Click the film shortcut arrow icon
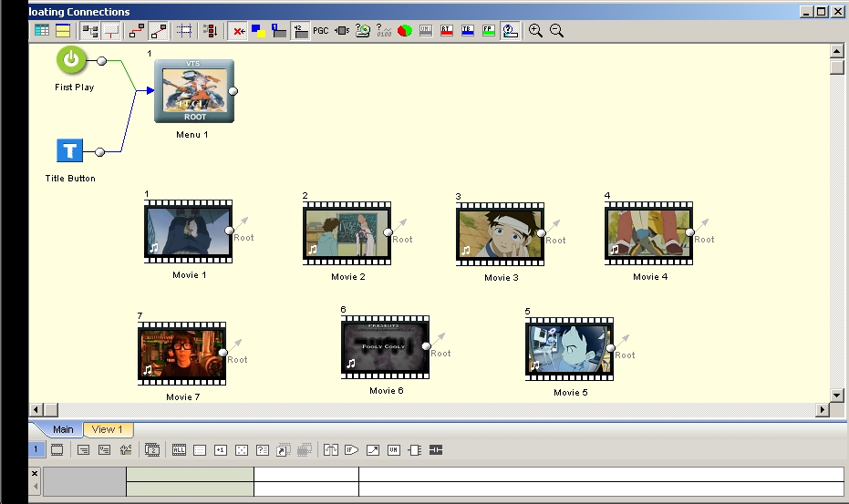 tap(284, 450)
